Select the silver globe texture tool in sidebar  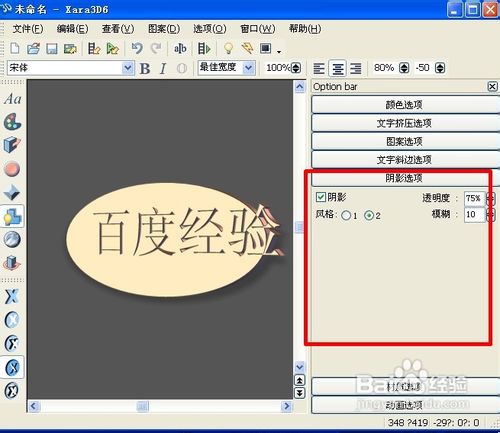pos(12,239)
